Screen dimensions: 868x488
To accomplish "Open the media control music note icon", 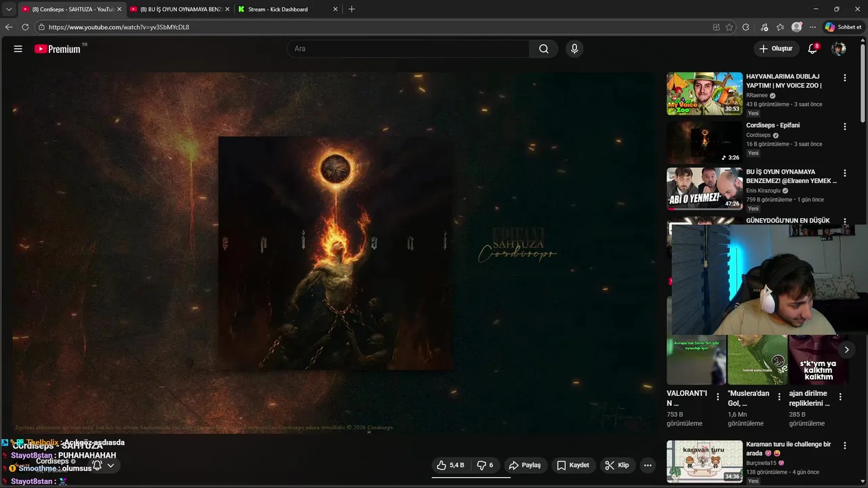I will point(764,27).
